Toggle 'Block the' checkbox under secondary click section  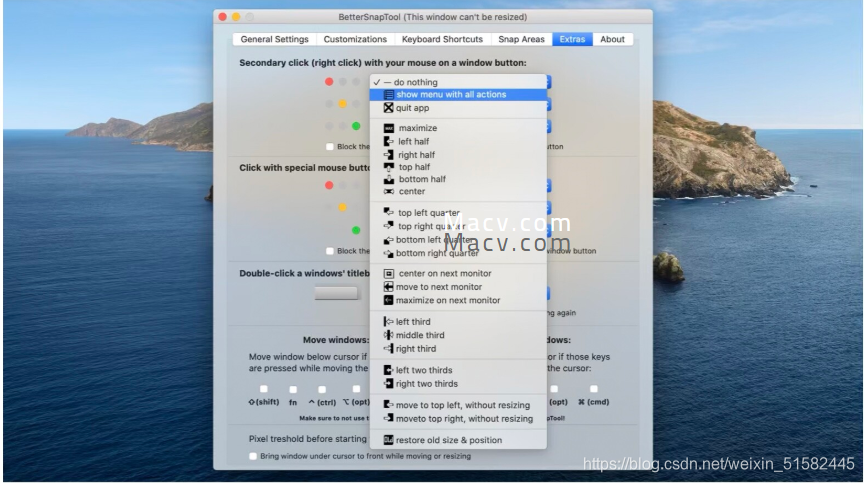[x=330, y=147]
